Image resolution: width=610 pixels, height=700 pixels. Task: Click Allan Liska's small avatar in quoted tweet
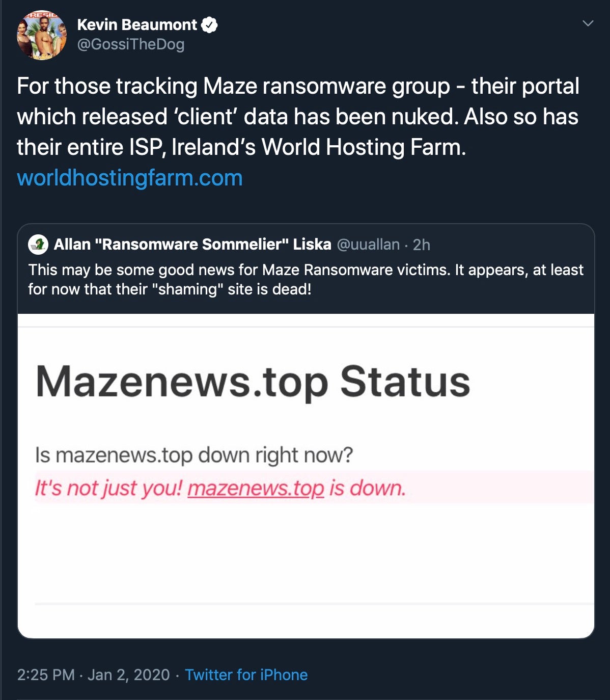pos(38,245)
